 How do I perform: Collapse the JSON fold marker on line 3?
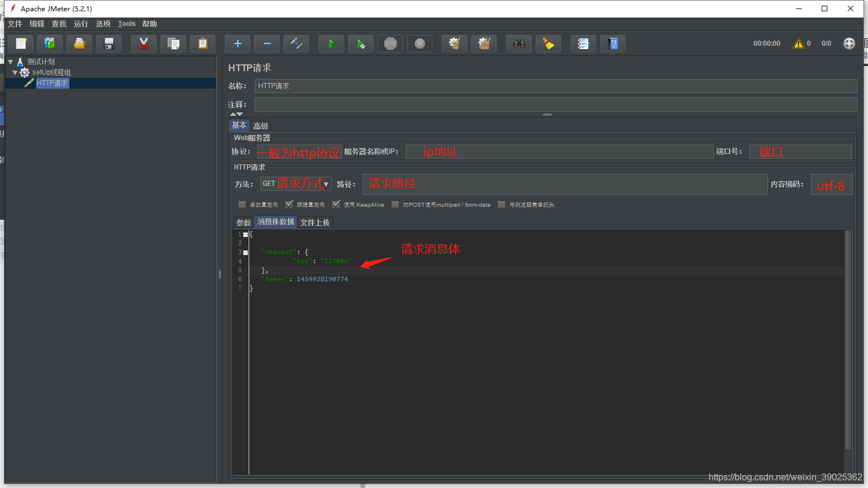[245, 252]
